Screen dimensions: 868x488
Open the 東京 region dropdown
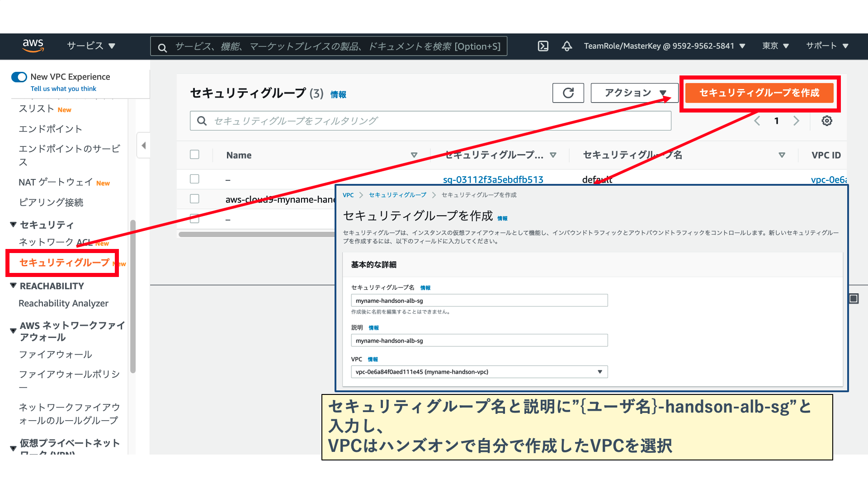click(775, 46)
